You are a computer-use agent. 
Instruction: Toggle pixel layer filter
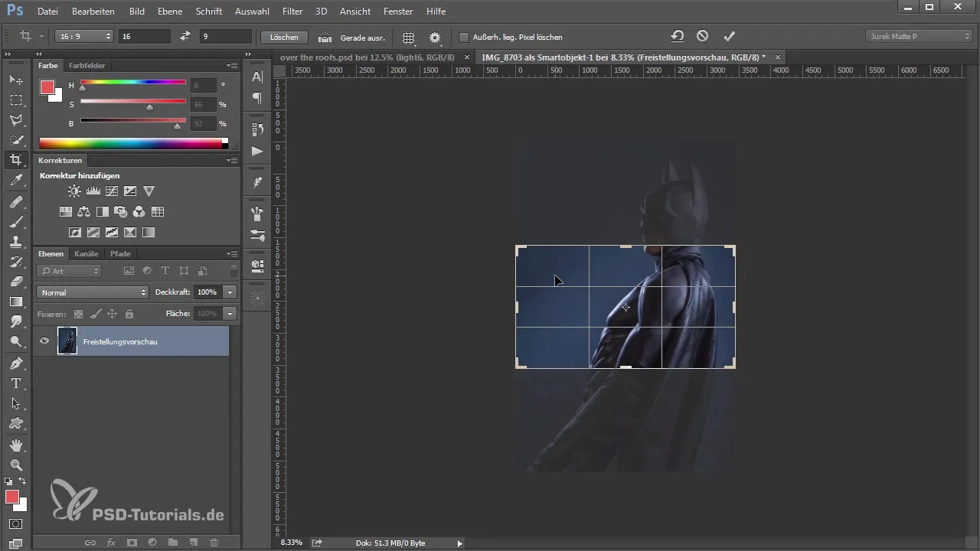129,271
